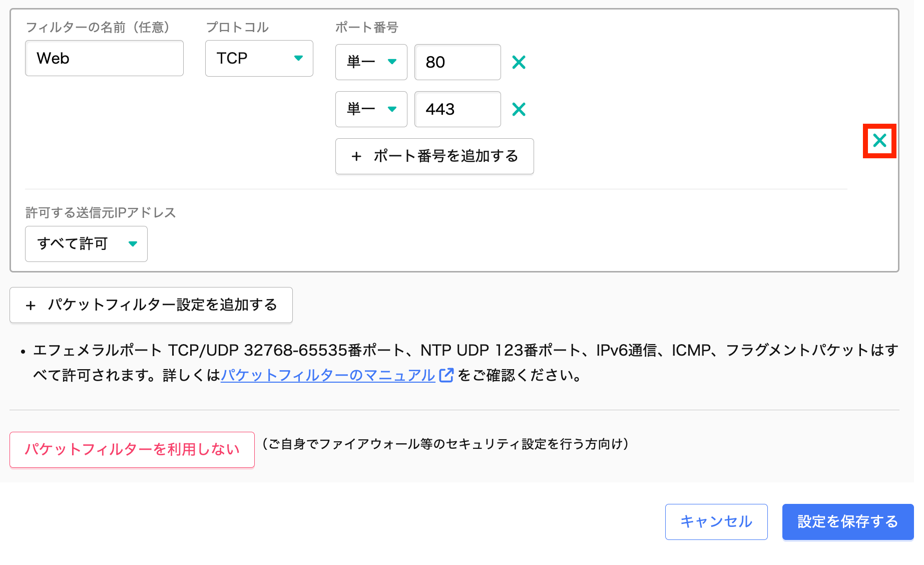This screenshot has width=924, height=565.
Task: Click plus icon in パケットフィルター設定を追加する
Action: 31,306
